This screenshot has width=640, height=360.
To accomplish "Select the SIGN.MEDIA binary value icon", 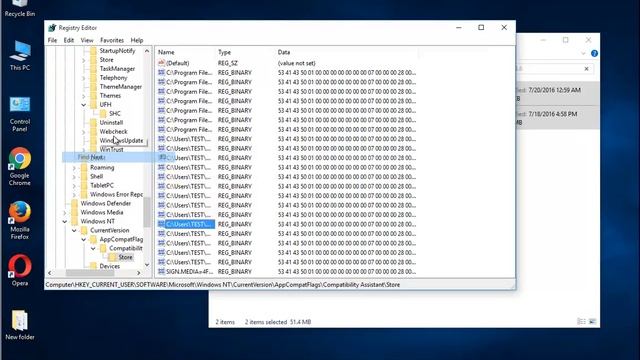I will [161, 271].
